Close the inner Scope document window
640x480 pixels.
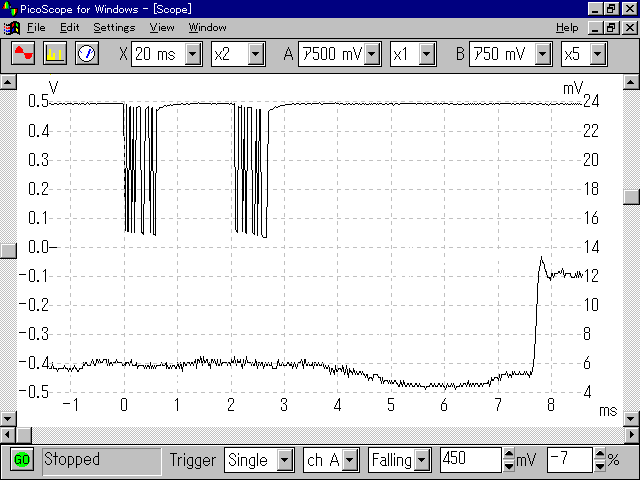pos(629,28)
